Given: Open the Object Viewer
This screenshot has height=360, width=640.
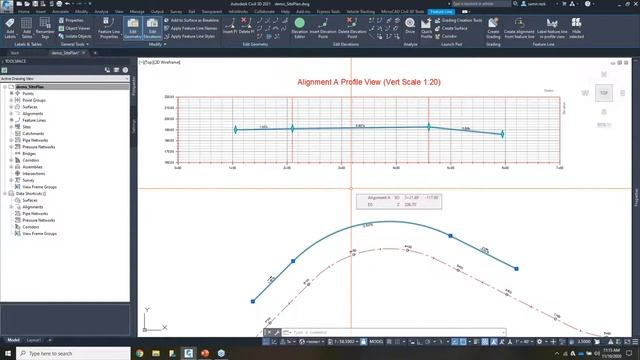Looking at the screenshot, I should point(74,28).
